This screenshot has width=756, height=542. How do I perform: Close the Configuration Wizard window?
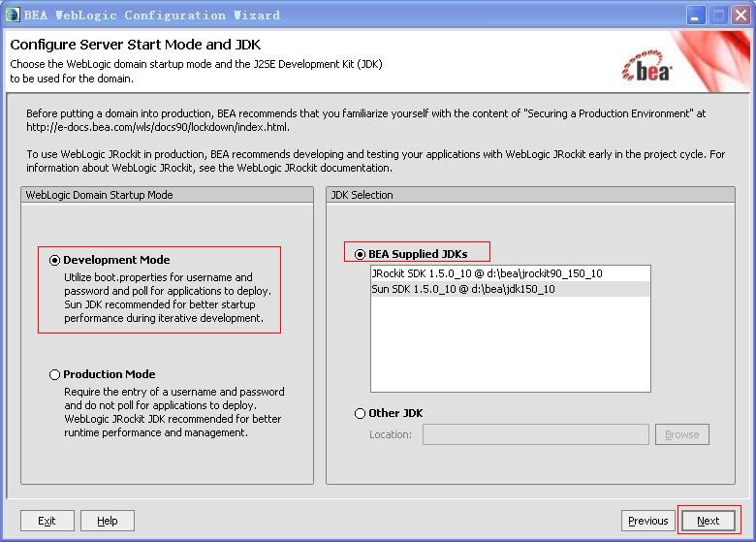coord(740,16)
